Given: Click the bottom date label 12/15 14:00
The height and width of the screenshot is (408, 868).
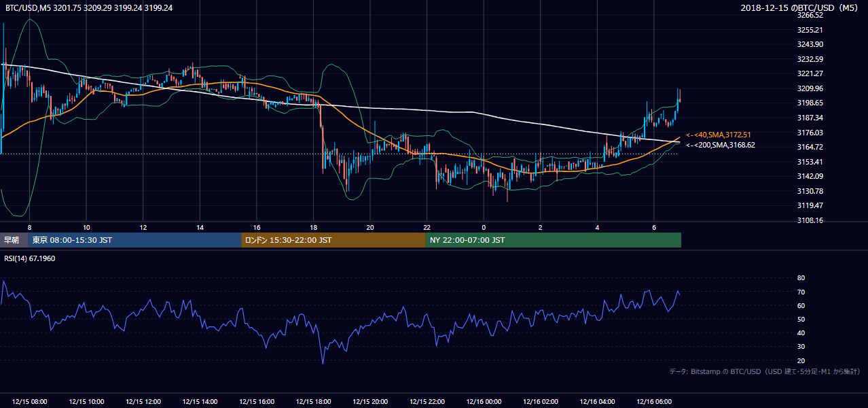Looking at the screenshot, I should [x=200, y=402].
